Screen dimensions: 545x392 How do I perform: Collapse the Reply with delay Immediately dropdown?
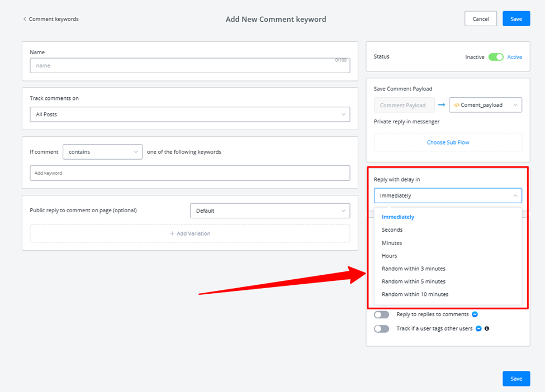(448, 195)
